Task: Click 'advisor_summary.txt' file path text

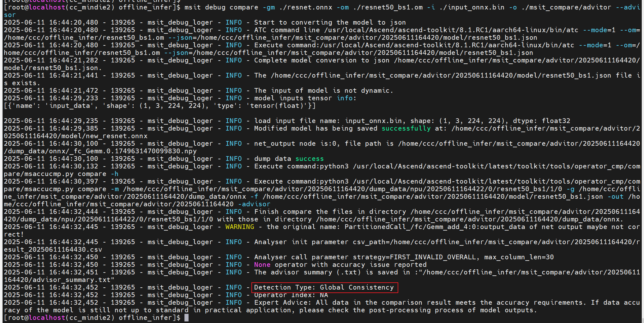Action: tap(71, 280)
